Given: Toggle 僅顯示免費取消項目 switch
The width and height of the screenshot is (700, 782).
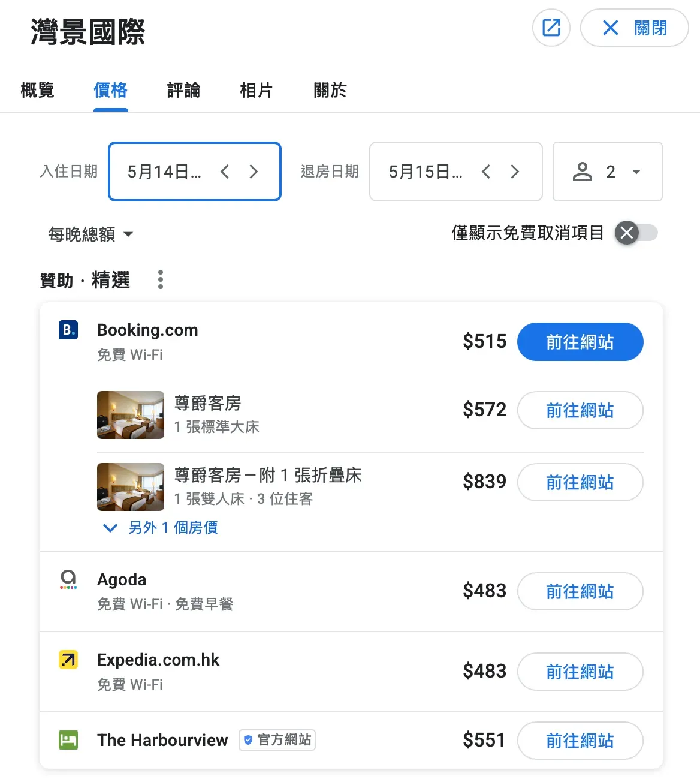Looking at the screenshot, I should point(636,233).
